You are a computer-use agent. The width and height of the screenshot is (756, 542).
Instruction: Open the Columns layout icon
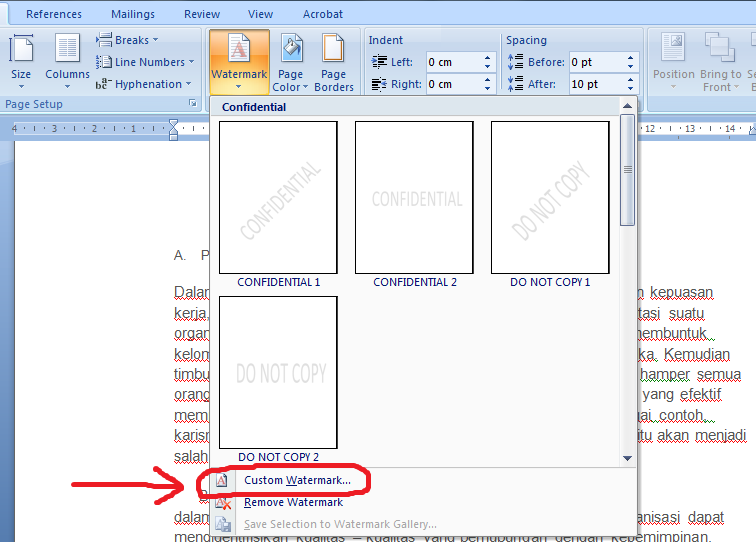pyautogui.click(x=68, y=48)
